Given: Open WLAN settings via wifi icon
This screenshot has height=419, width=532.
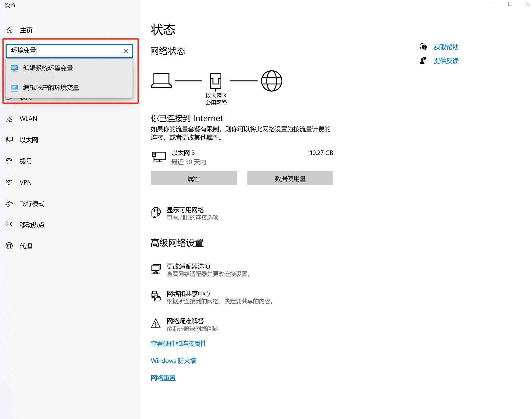Looking at the screenshot, I should point(9,119).
